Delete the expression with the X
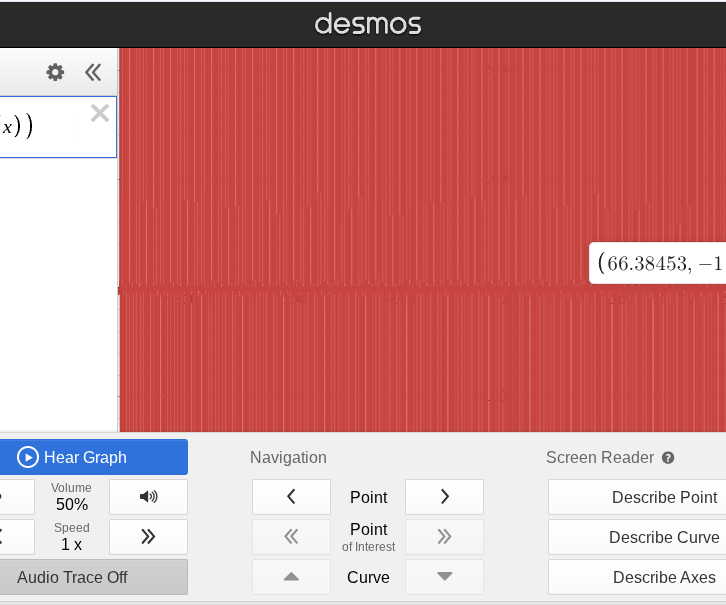This screenshot has height=605, width=726. point(100,113)
